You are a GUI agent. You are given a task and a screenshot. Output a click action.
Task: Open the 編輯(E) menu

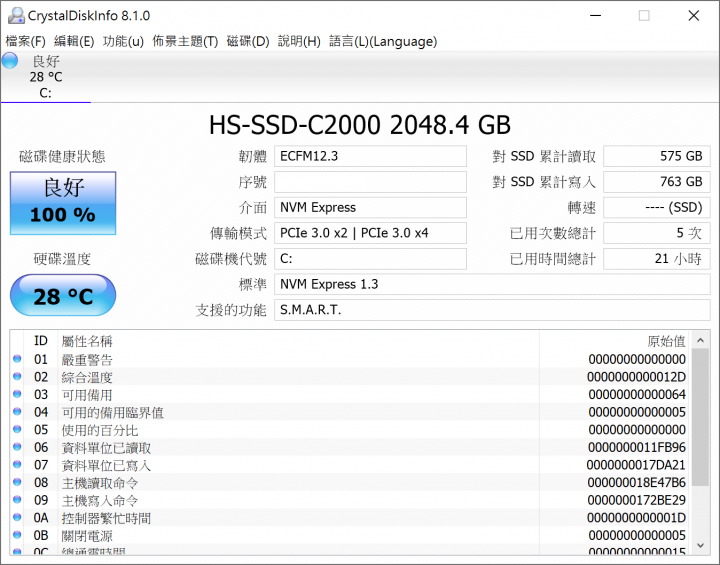pyautogui.click(x=74, y=41)
